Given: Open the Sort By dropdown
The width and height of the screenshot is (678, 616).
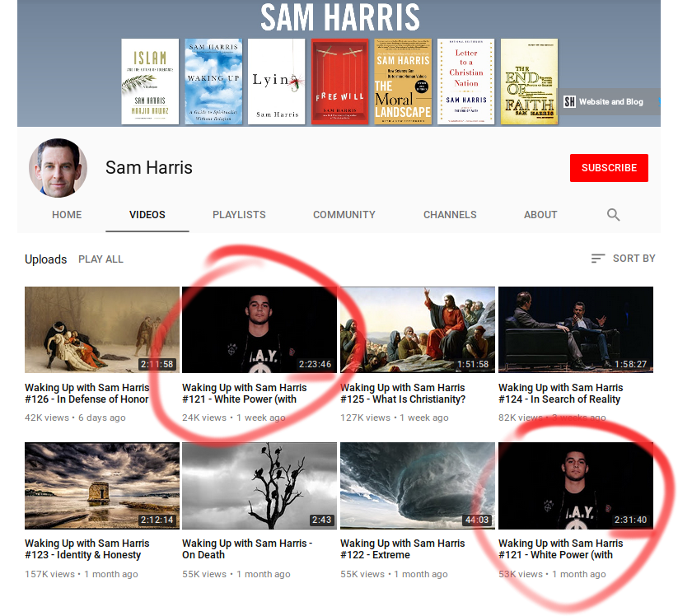Looking at the screenshot, I should [x=623, y=259].
